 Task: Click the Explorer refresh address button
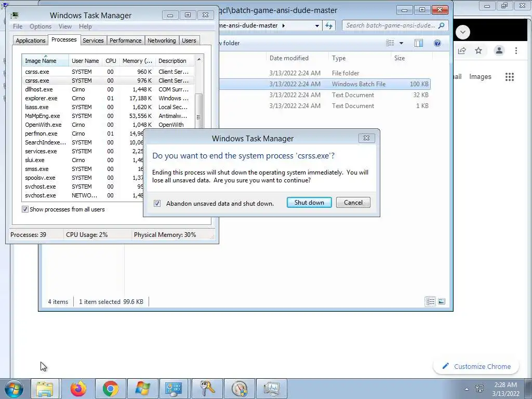[329, 25]
